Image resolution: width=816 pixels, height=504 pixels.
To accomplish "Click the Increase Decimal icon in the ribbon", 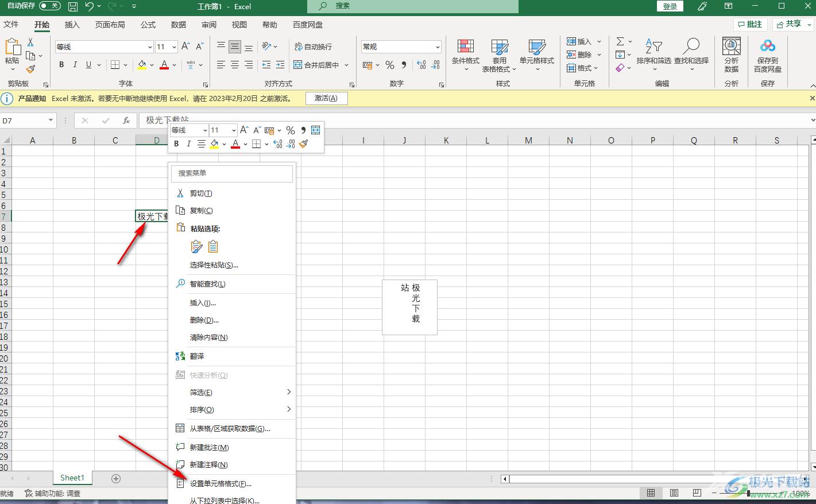I will 421,65.
